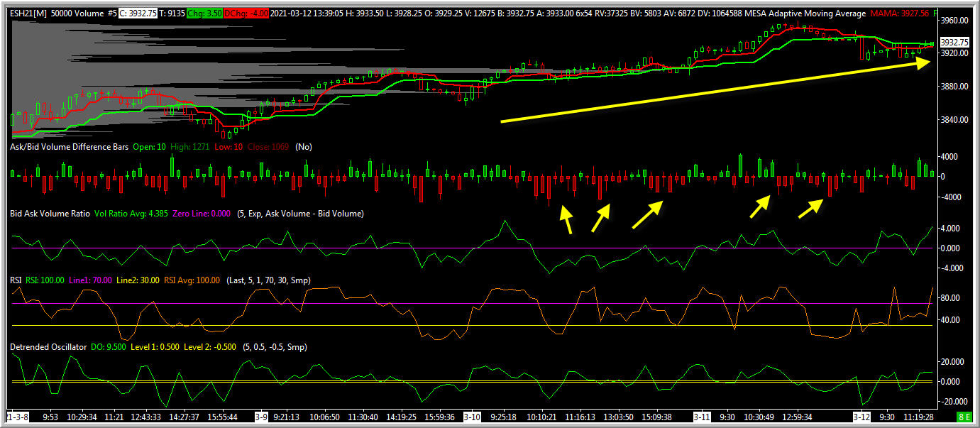Select the Ask/Bid Volume Difference Bars study label
The image size is (980, 428).
pyautogui.click(x=69, y=147)
